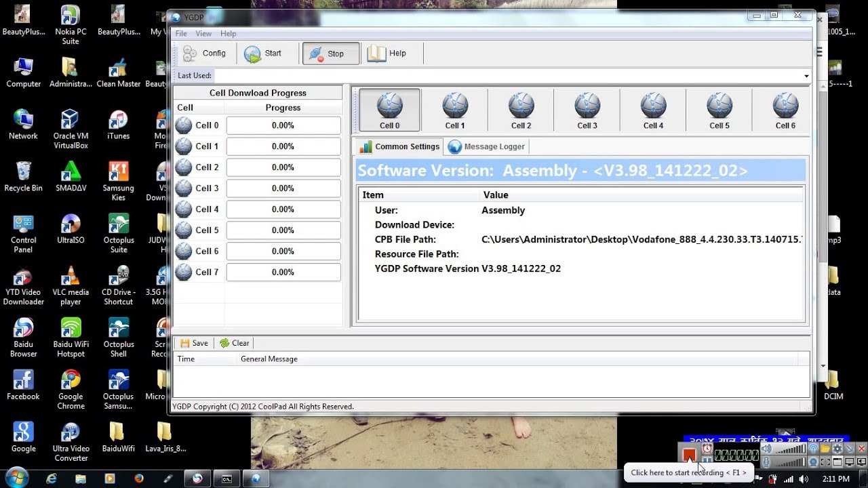
Task: Switch to Message Logger tab
Action: [486, 146]
